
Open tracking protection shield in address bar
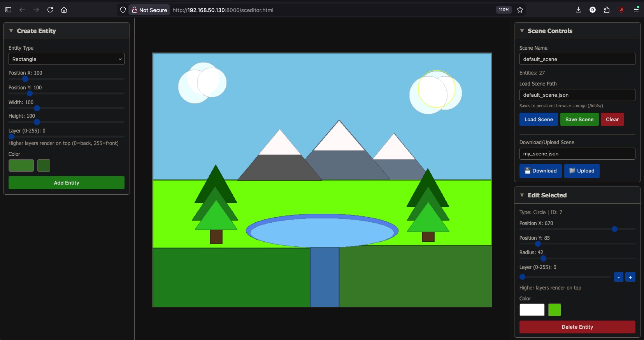123,10
